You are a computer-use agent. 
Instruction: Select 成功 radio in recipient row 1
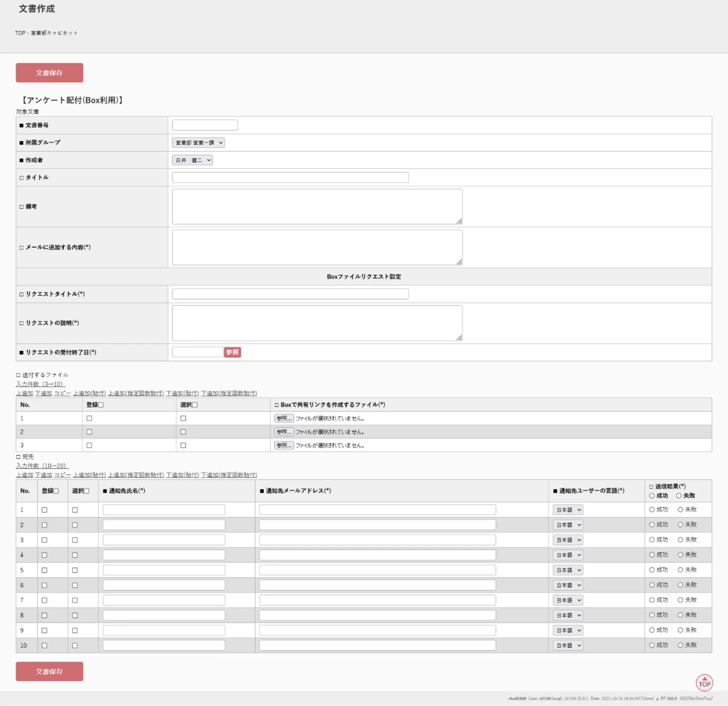pos(652,509)
